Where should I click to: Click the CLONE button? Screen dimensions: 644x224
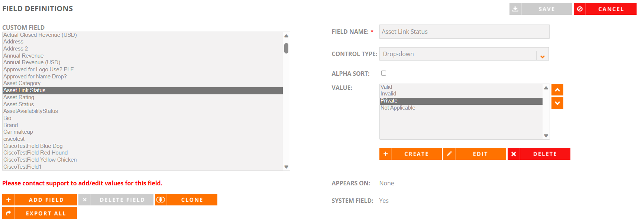pos(186,200)
